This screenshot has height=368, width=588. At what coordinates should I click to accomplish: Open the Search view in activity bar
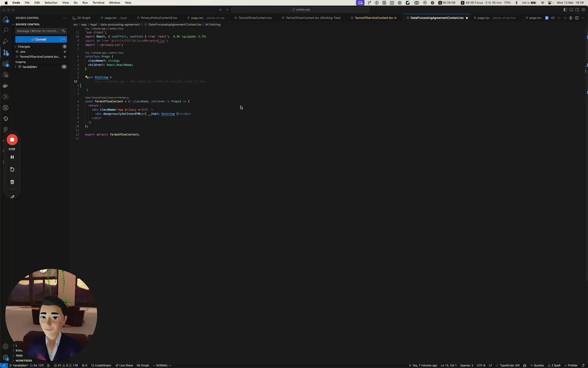[6, 30]
